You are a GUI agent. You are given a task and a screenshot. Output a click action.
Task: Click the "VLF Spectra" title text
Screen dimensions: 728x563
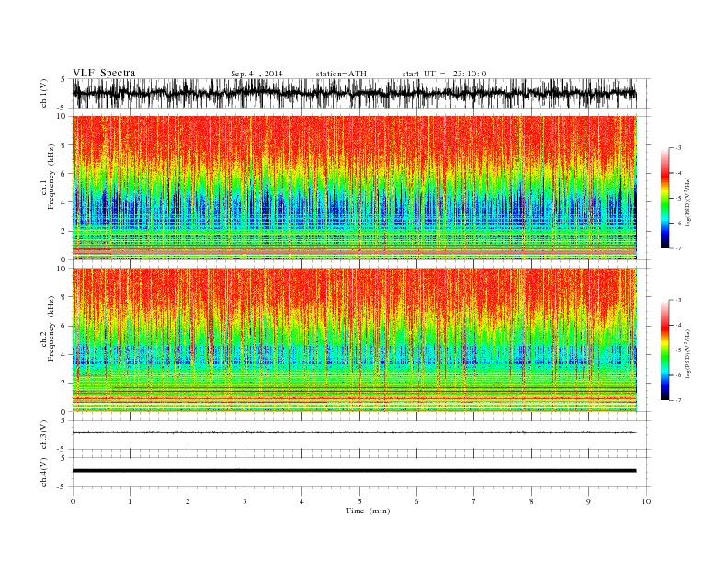coord(104,73)
